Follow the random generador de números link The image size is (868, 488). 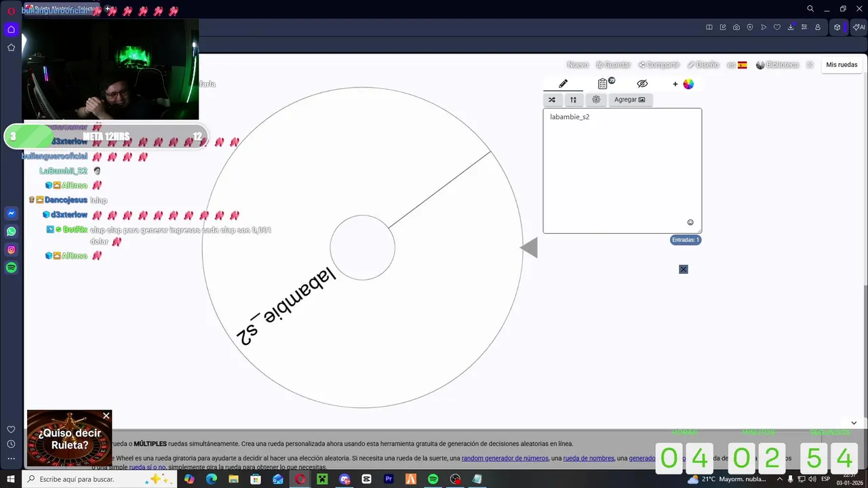tap(505, 458)
